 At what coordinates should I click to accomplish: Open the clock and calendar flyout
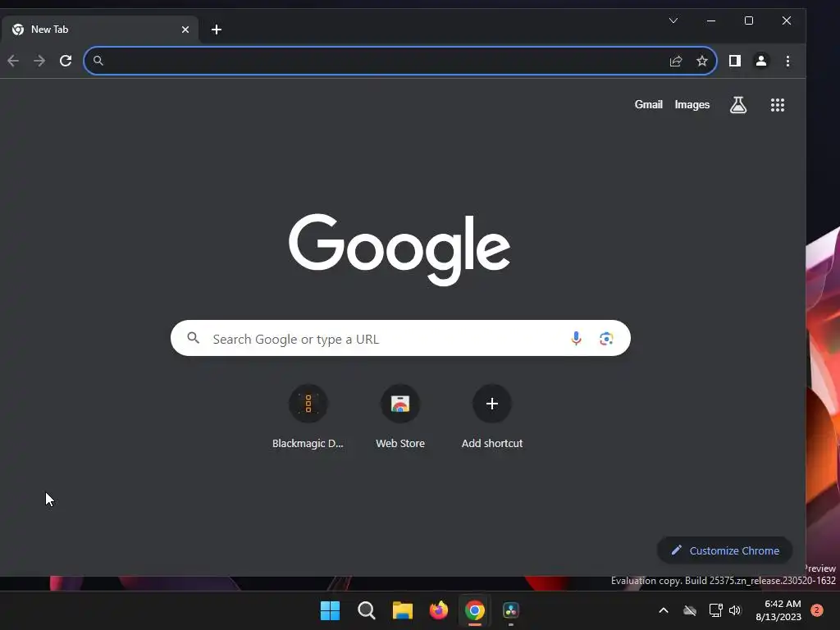click(x=778, y=610)
